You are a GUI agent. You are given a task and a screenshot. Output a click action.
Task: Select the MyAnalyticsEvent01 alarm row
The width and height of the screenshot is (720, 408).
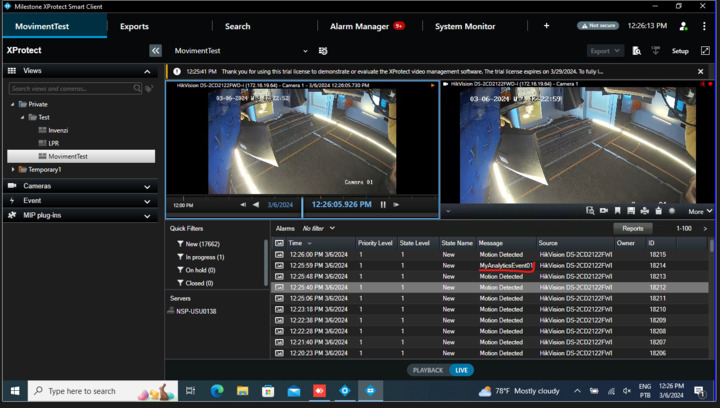pos(505,266)
